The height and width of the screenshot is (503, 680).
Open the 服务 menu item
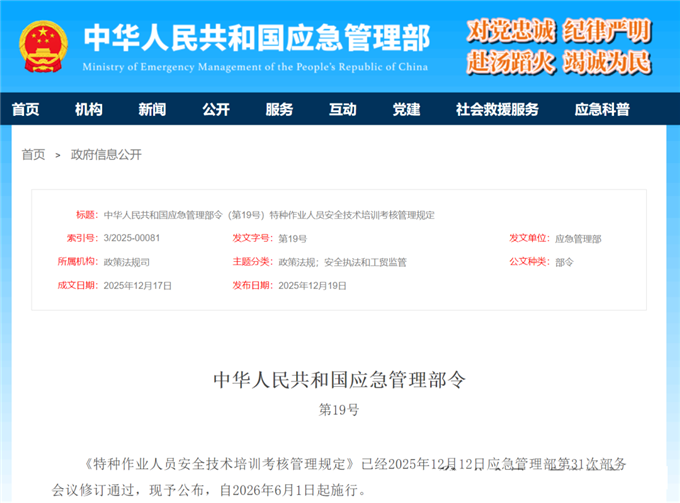coord(279,110)
